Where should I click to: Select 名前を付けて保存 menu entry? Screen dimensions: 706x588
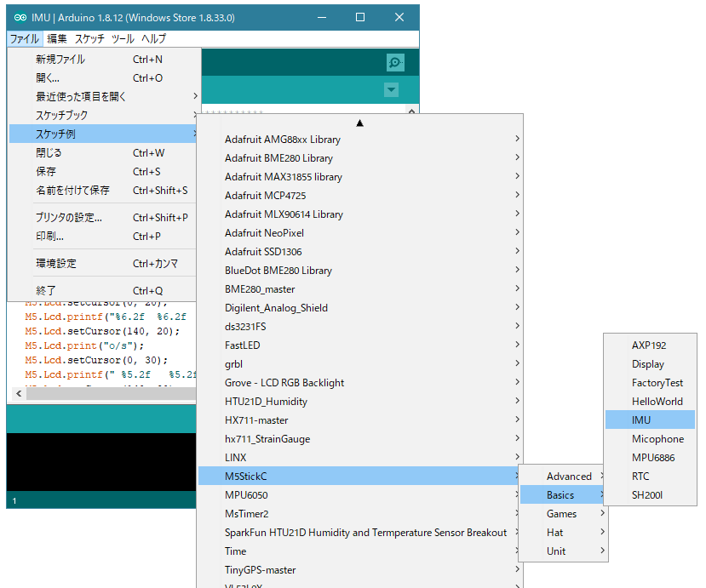tap(103, 191)
